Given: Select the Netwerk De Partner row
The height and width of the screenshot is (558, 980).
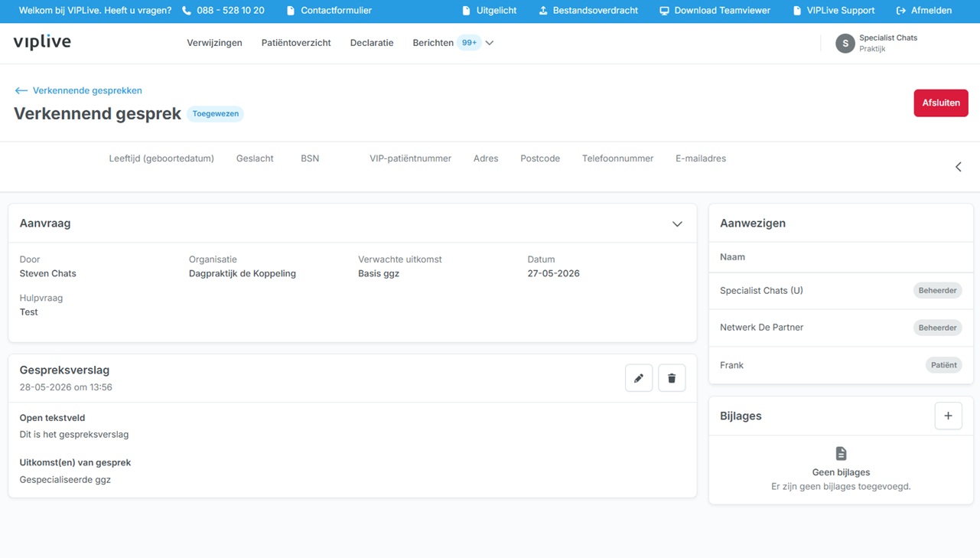Looking at the screenshot, I should 841,328.
